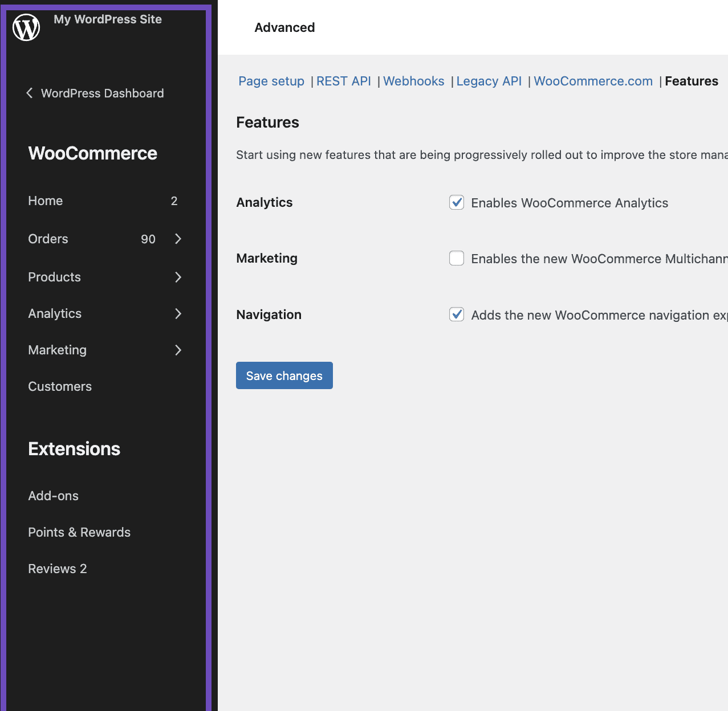The height and width of the screenshot is (711, 728).
Task: Click the back arrow beside WordPress Dashboard
Action: [29, 93]
